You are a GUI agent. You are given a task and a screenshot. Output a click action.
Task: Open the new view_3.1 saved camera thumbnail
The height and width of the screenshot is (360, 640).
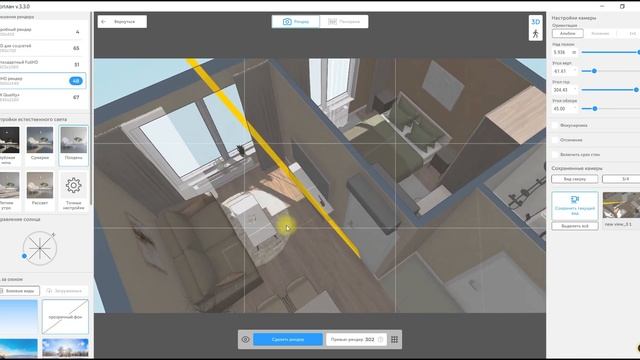click(x=621, y=205)
